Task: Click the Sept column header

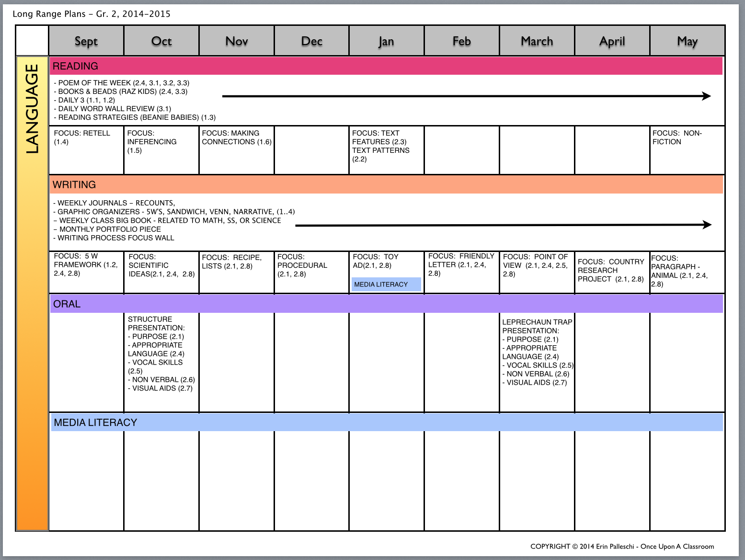Action: [86, 41]
